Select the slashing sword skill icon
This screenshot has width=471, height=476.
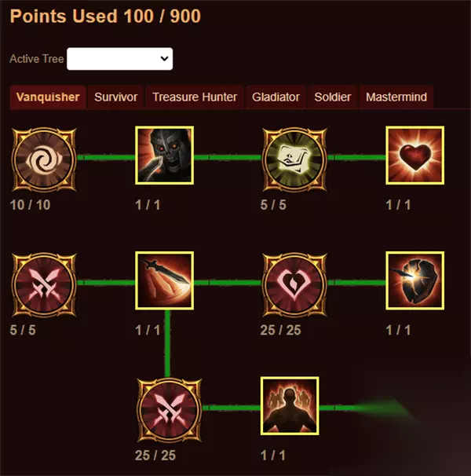(165, 280)
